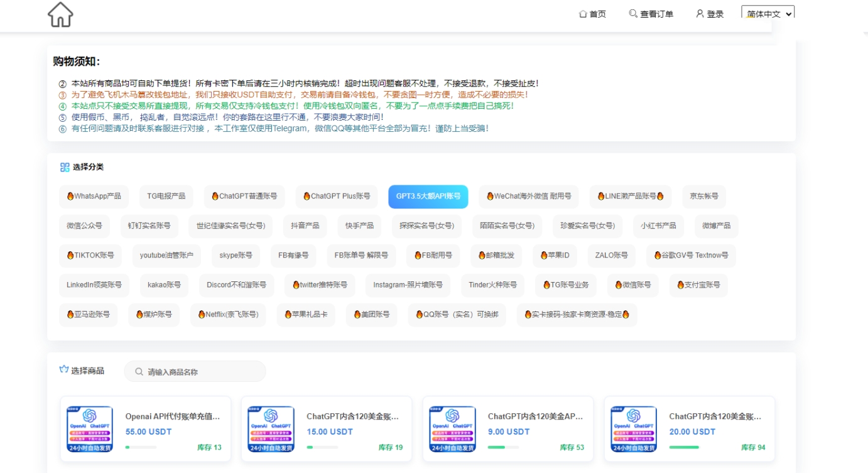The height and width of the screenshot is (473, 868).
Task: Pick the FB有缘号 category
Action: click(x=293, y=256)
